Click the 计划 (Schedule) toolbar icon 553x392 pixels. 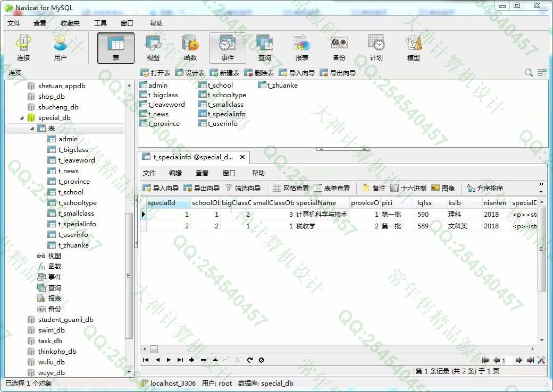point(376,48)
